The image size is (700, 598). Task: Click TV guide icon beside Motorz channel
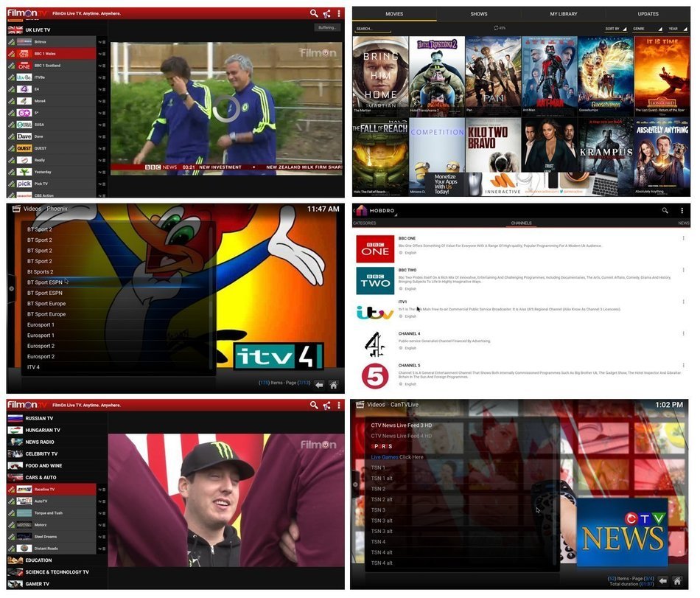pyautogui.click(x=102, y=525)
